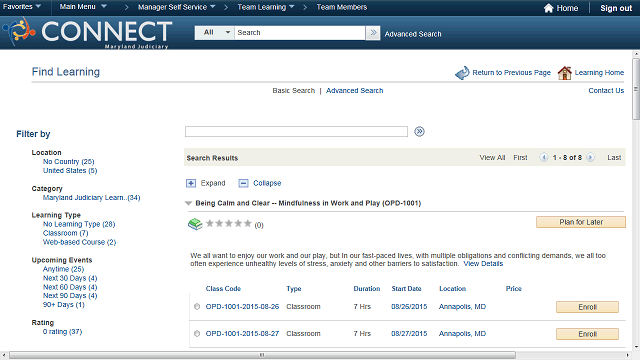Viewport: 640px width, 360px height.
Task: Open the Main Menu dropdown
Action: 83,7
